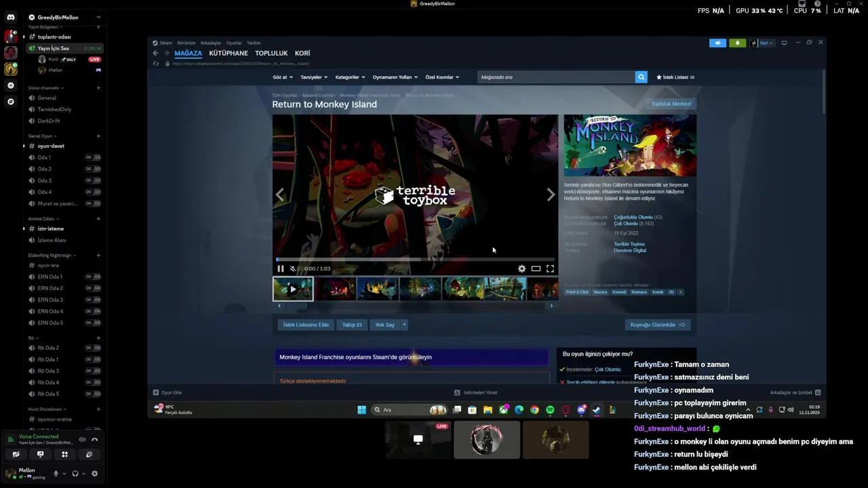Toggle theater mode on Steam trailer player

[x=536, y=268]
